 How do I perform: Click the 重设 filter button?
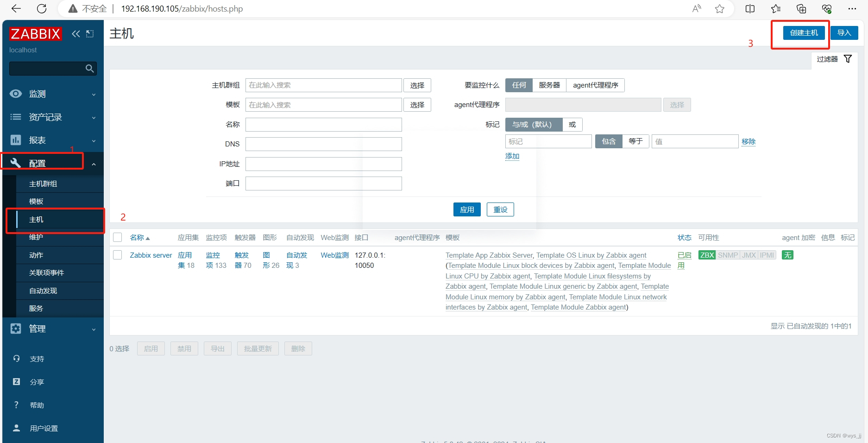[x=500, y=209]
